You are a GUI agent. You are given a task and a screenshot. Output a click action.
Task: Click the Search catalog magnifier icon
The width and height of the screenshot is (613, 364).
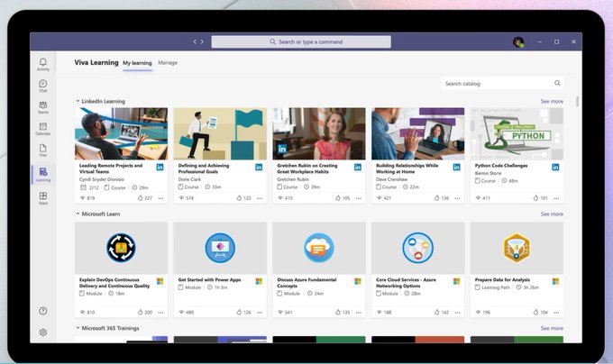point(557,83)
